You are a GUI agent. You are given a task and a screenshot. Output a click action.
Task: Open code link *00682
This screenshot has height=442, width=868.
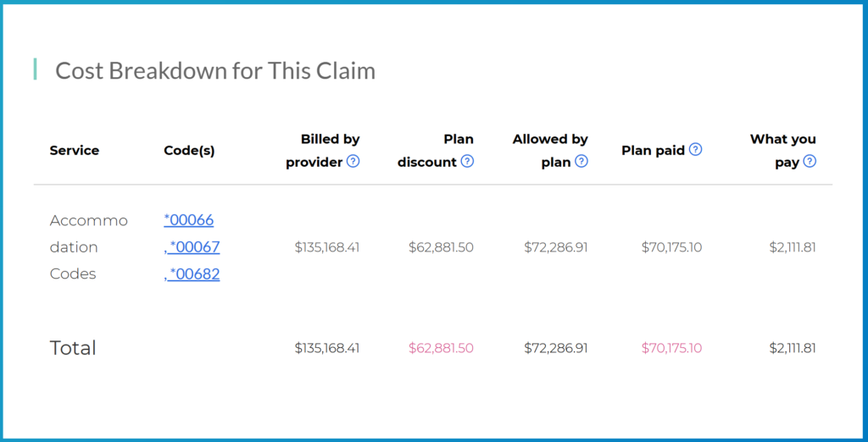pyautogui.click(x=194, y=274)
